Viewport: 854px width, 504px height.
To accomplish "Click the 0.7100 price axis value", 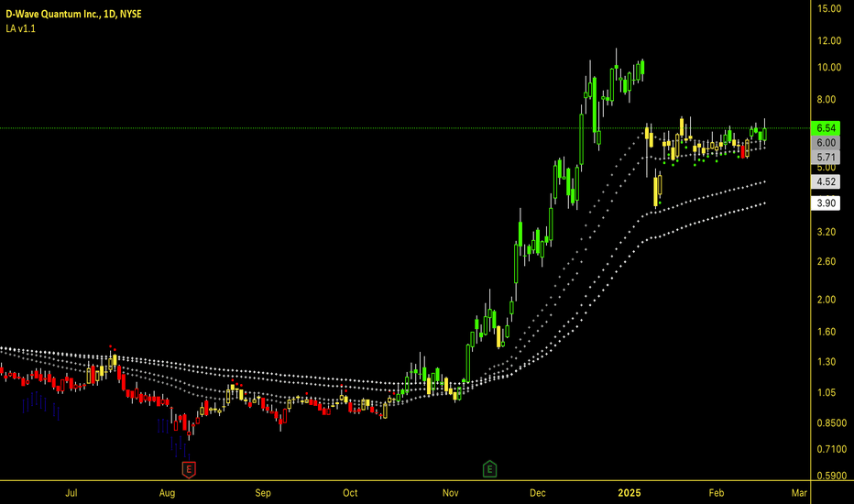I will 832,450.
